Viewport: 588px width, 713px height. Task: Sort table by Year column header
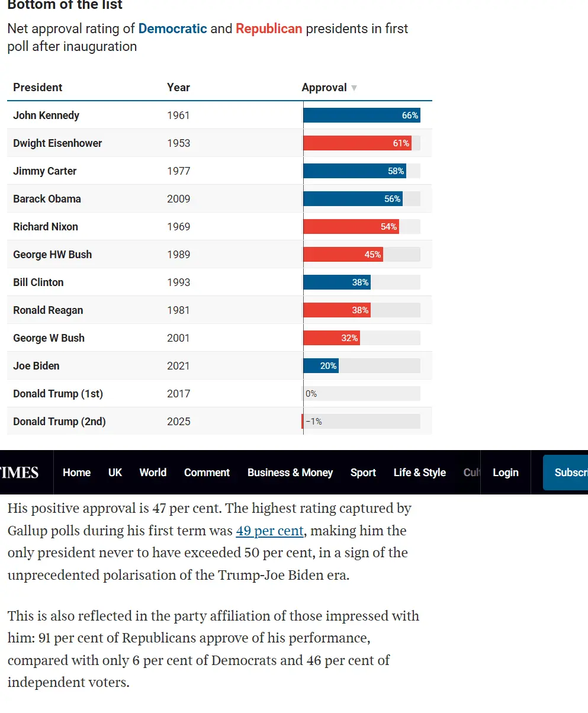(x=178, y=88)
